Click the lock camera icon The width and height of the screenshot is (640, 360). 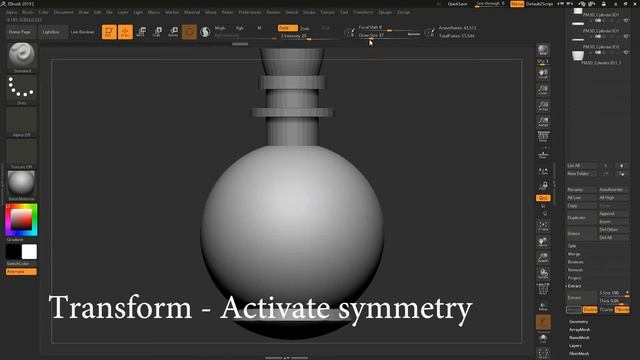coord(543,186)
